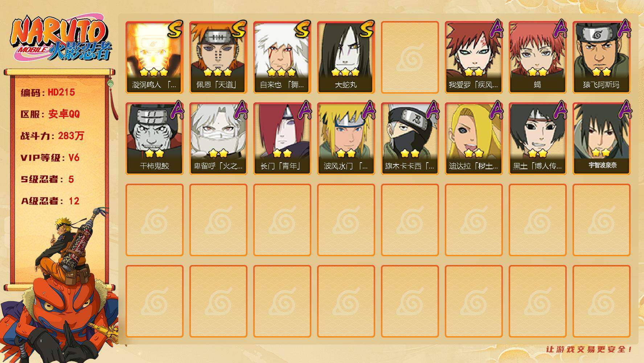Screen dimensions: 644x363
Task: Click the 猿飞阿斯玛 ninja card
Action: point(602,57)
